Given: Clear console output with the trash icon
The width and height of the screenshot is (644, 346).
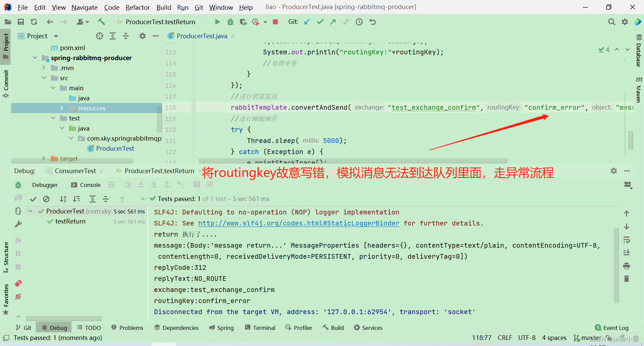Looking at the screenshot, I should pyautogui.click(x=627, y=279).
